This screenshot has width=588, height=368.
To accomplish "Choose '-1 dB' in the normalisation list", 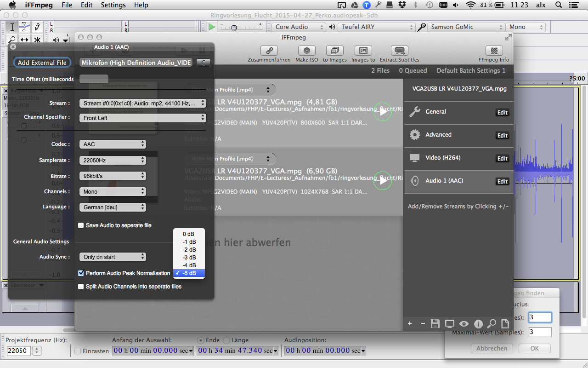I will tap(189, 242).
